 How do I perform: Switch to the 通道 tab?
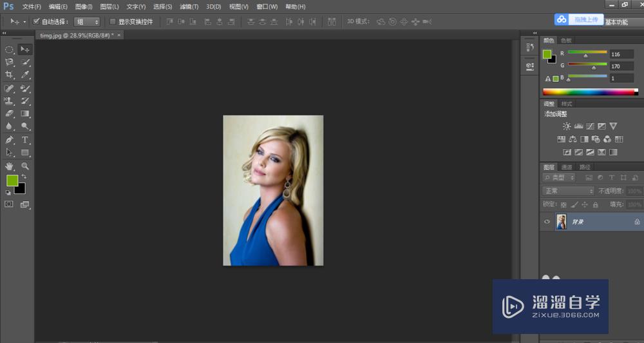coord(567,167)
